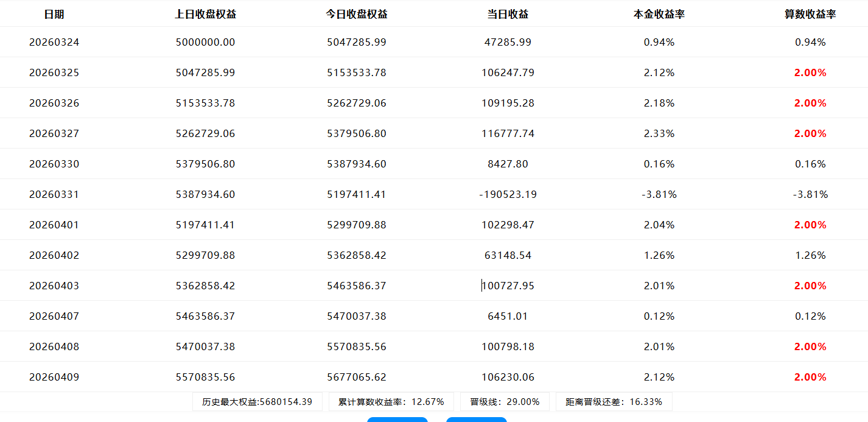
Task: Click the 本金收益率 column header
Action: click(659, 14)
